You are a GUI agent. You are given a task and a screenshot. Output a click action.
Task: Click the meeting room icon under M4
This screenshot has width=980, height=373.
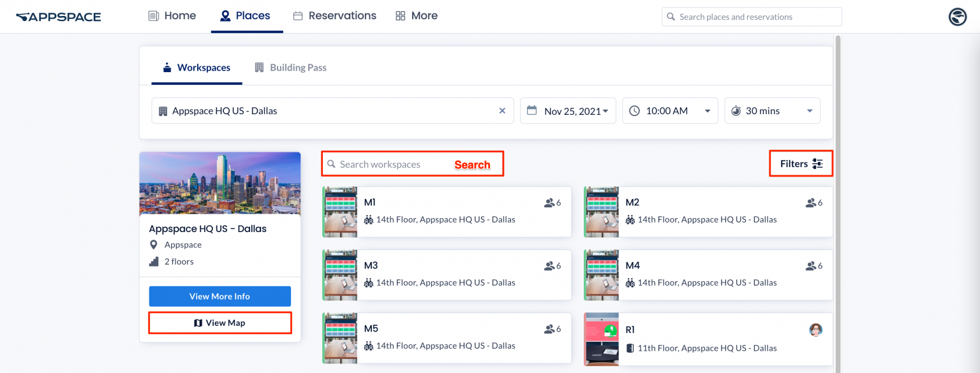pyautogui.click(x=630, y=282)
